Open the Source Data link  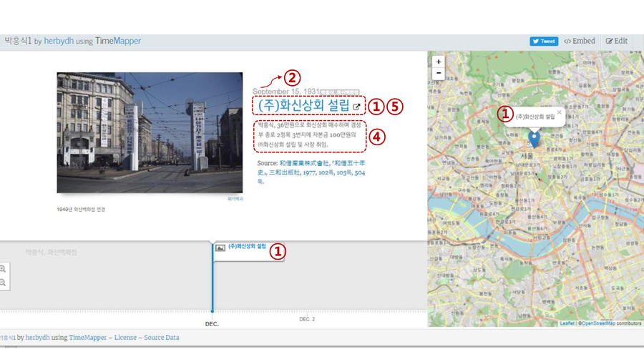point(162,338)
